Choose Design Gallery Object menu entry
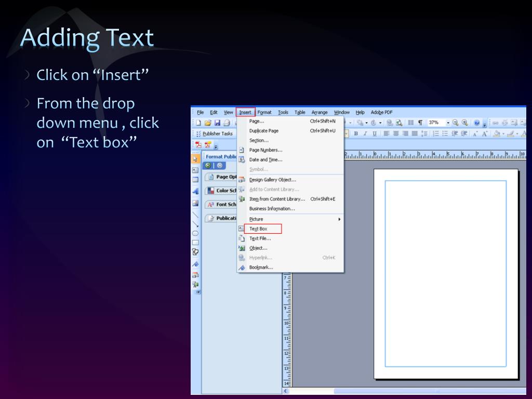This screenshot has height=399, width=532. coord(272,180)
